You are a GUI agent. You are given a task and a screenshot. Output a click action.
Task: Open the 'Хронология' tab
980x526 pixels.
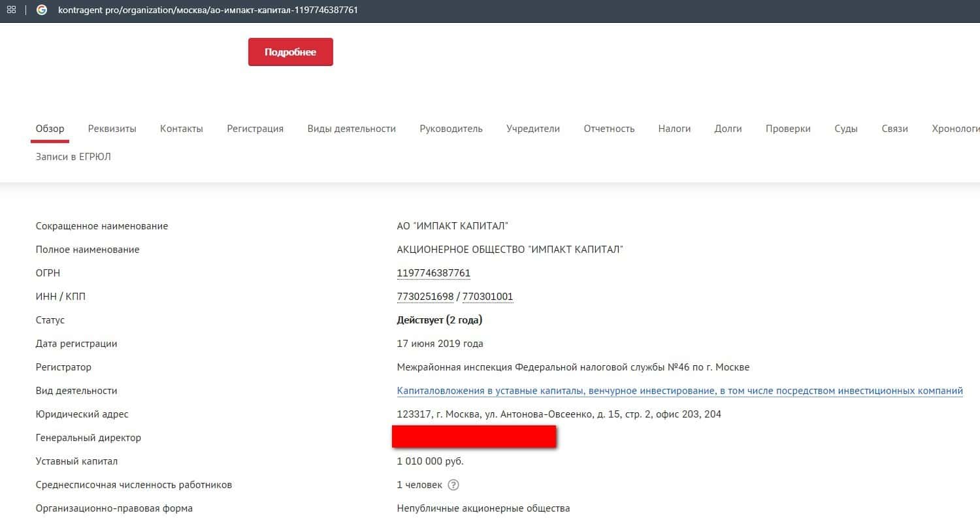pyautogui.click(x=956, y=129)
